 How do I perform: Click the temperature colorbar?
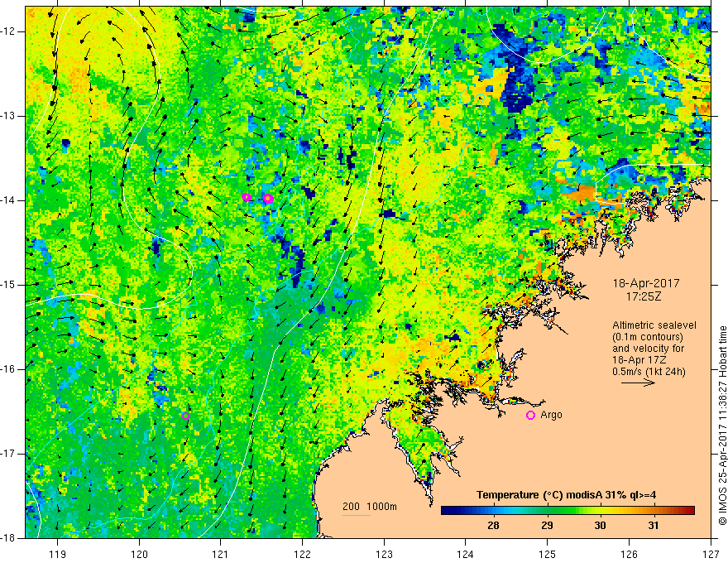(568, 511)
